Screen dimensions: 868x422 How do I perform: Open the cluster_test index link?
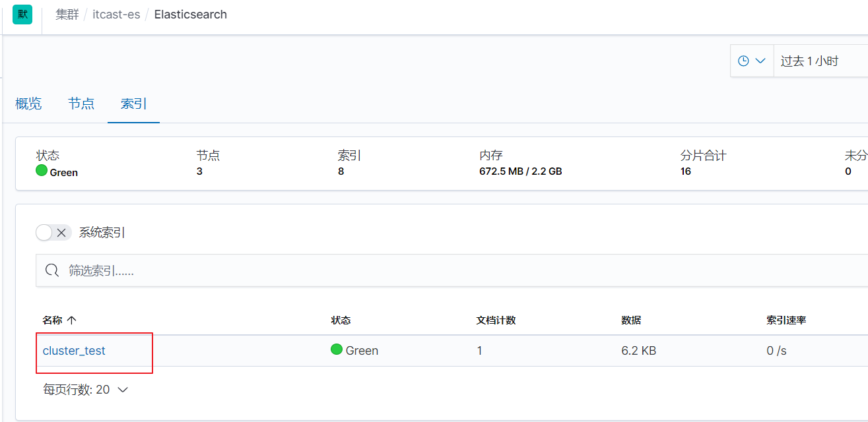point(74,351)
